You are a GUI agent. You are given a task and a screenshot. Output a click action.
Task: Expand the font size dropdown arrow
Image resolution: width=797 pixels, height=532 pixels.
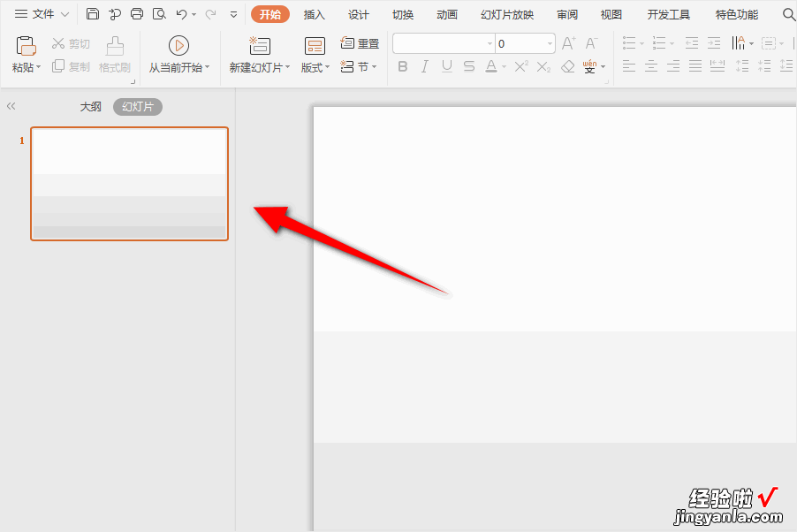[x=550, y=43]
